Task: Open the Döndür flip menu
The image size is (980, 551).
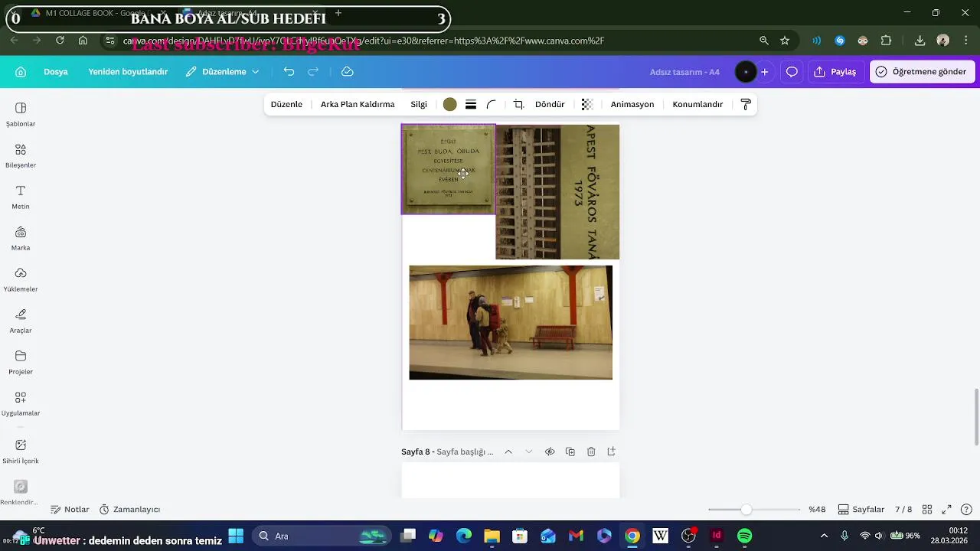Action: pos(550,104)
